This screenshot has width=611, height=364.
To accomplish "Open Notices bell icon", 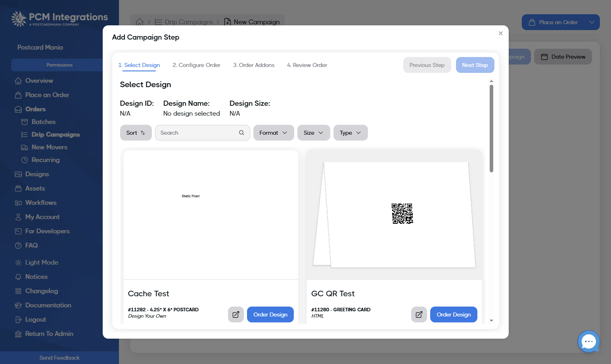I will click(x=18, y=276).
